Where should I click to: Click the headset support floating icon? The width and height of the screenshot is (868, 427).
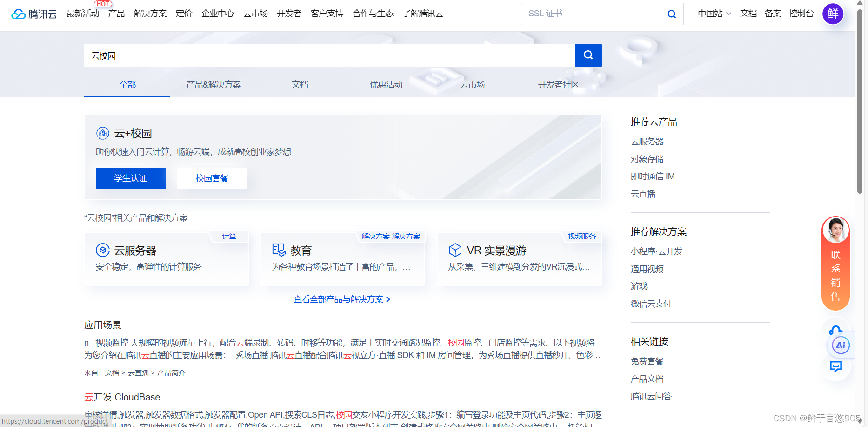(x=835, y=330)
